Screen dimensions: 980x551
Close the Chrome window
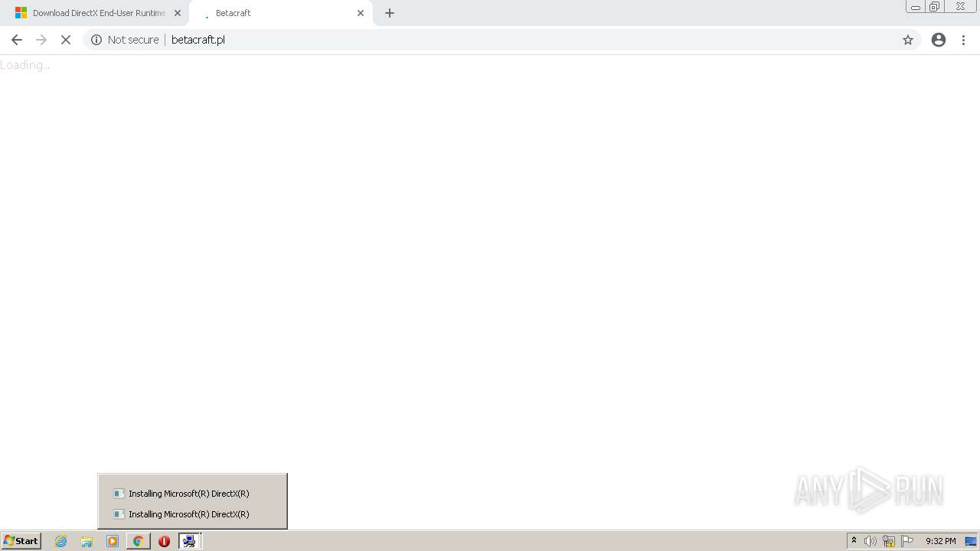pyautogui.click(x=960, y=7)
